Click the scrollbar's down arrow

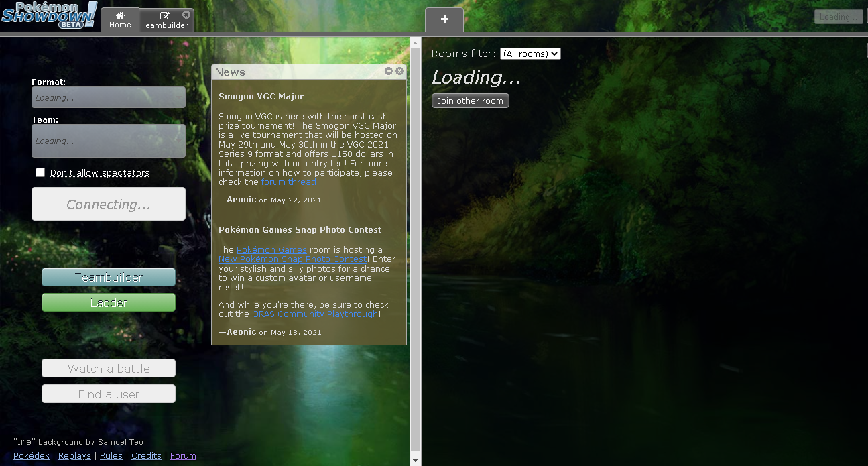416,461
